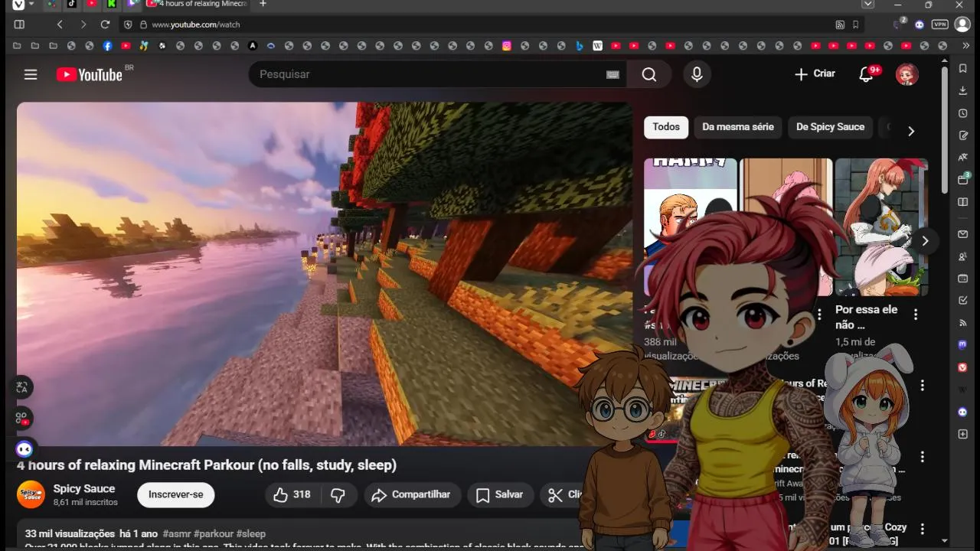
Task: Open the Mail side panel
Action: tap(963, 234)
